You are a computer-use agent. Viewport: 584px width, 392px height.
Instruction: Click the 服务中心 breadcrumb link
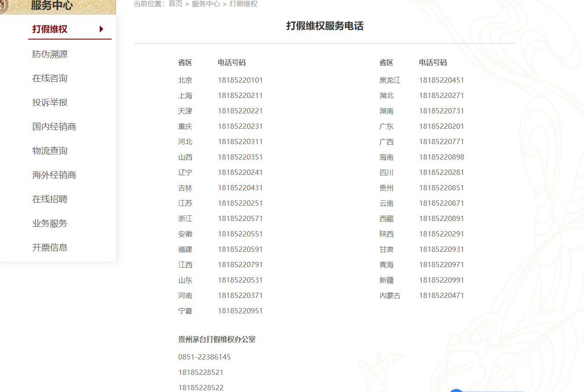tap(206, 4)
